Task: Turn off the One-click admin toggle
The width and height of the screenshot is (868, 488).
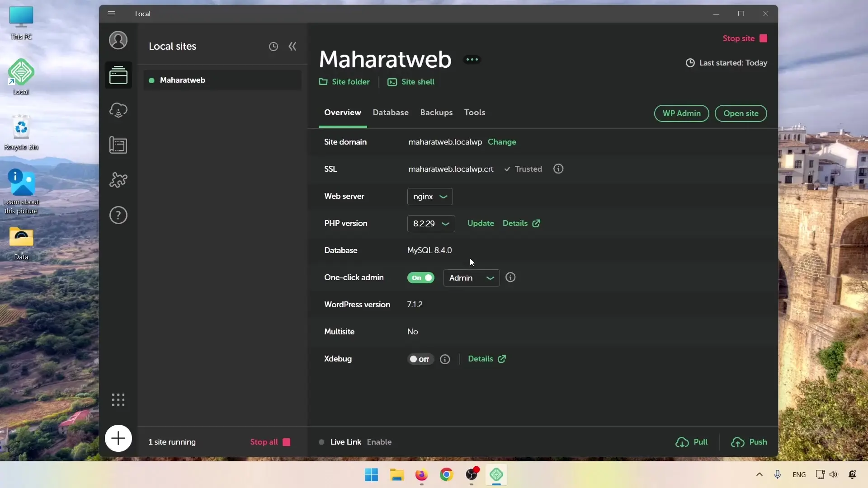Action: (x=421, y=278)
